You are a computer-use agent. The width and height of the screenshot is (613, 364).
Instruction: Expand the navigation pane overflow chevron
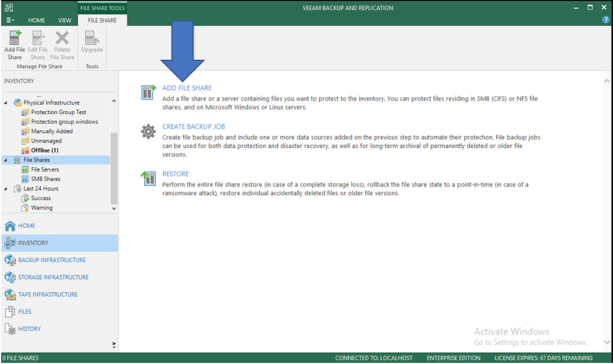[114, 345]
